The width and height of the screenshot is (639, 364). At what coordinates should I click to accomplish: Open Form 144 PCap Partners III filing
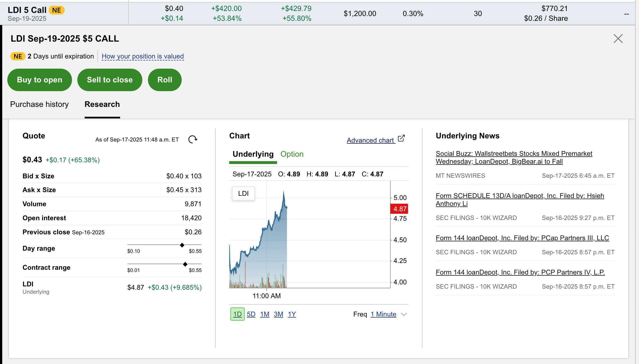[x=522, y=238]
